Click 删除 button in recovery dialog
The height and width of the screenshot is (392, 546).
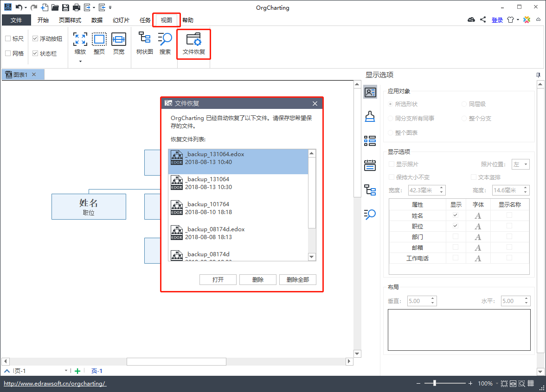(x=257, y=280)
